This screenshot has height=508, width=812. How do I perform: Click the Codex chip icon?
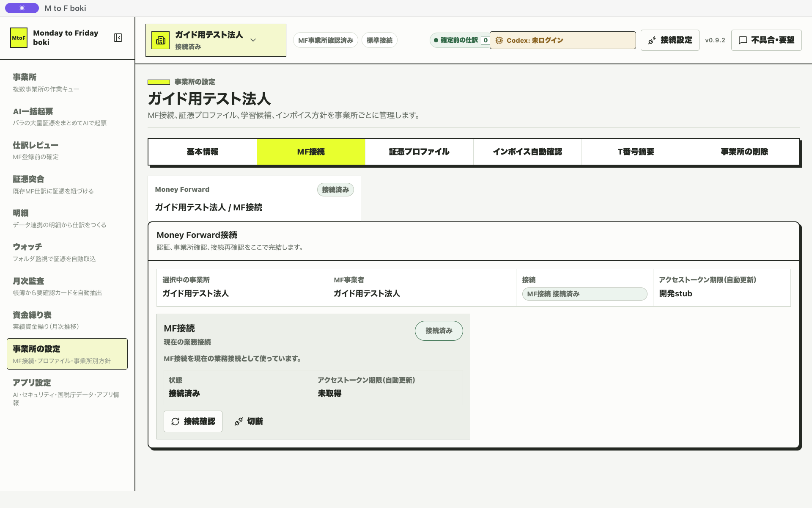coord(499,40)
